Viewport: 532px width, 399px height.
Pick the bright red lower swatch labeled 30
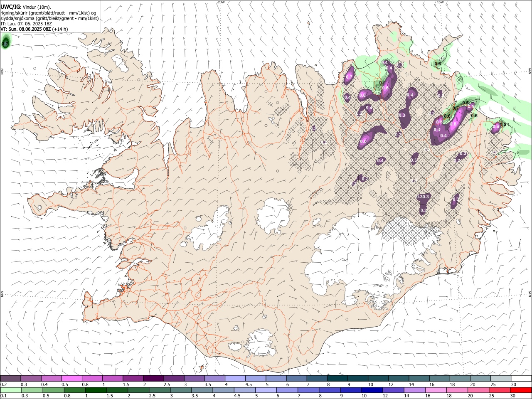[521, 390]
